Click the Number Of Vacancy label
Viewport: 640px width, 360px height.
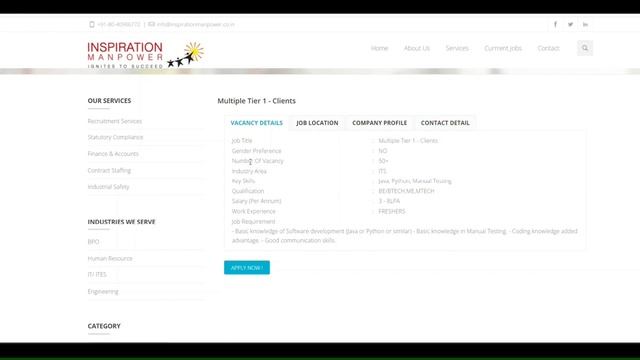pyautogui.click(x=258, y=161)
